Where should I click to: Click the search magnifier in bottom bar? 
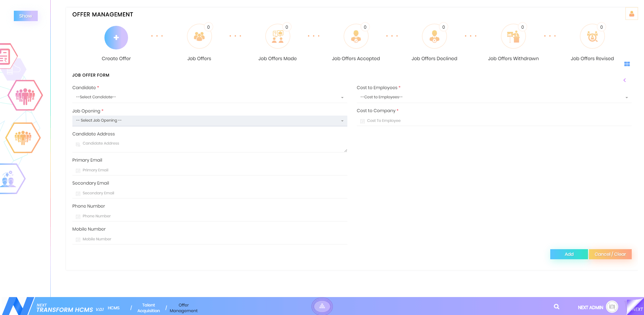(x=557, y=306)
